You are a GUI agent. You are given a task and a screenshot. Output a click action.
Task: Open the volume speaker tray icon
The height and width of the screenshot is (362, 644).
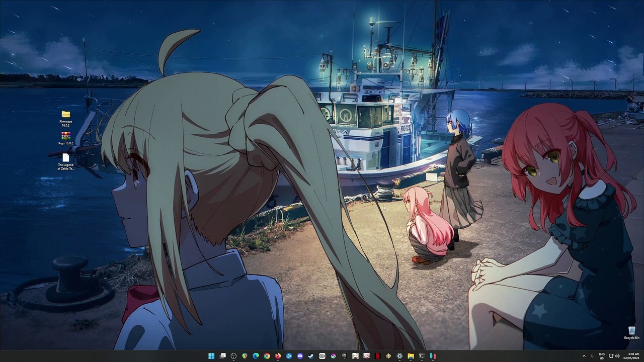(x=617, y=356)
